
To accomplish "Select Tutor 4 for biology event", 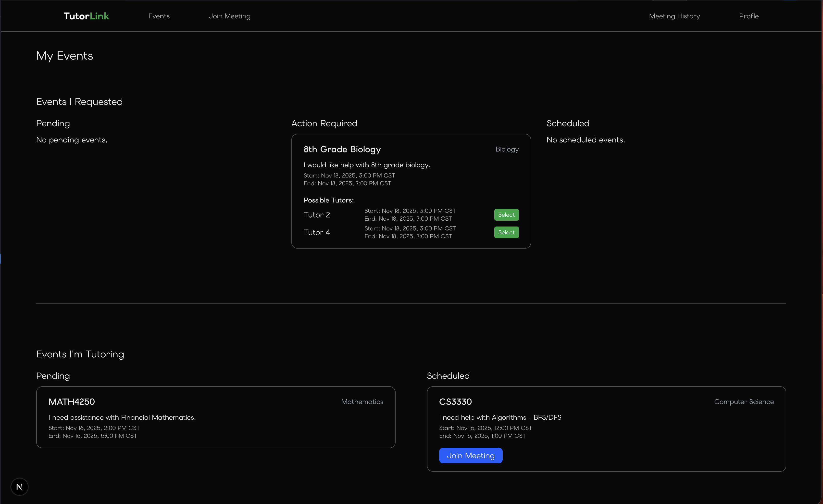I will [506, 232].
